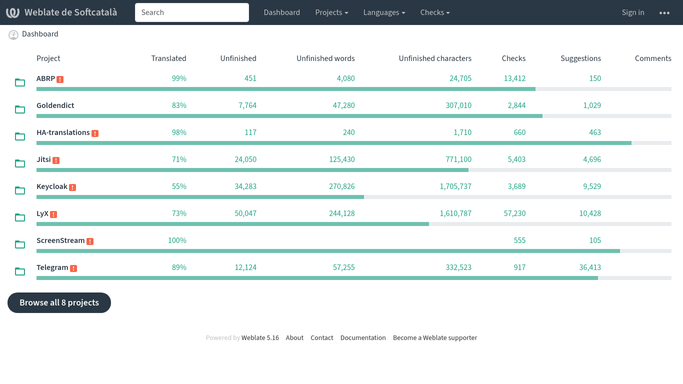Expand the Projects dropdown menu
Viewport: 683px width, 384px height.
pyautogui.click(x=331, y=12)
